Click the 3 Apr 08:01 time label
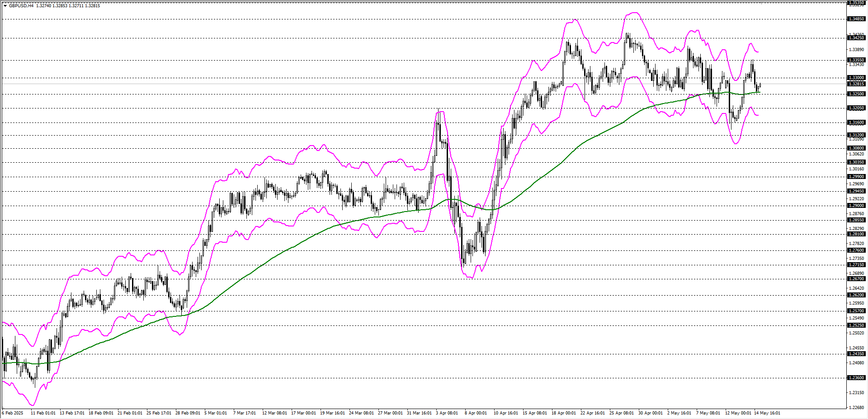Screen dimensions: 868x419 447,413
